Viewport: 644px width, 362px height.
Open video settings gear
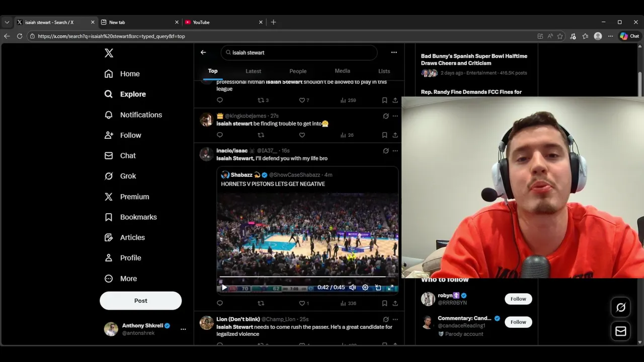365,288
